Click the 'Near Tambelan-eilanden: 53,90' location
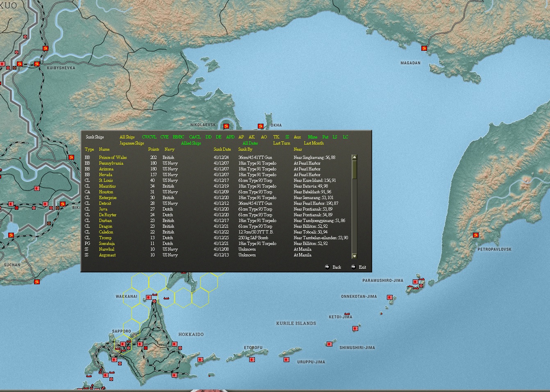550x392 pixels. coord(321,238)
